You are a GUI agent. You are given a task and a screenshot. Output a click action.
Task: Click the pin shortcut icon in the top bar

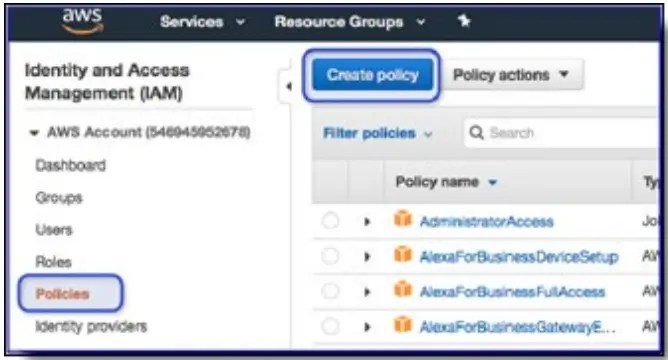(464, 20)
